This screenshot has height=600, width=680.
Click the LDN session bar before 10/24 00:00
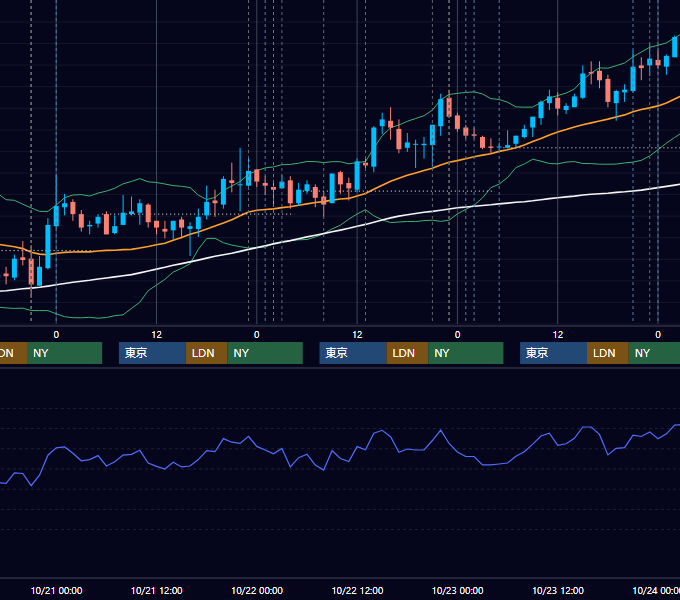pos(608,353)
